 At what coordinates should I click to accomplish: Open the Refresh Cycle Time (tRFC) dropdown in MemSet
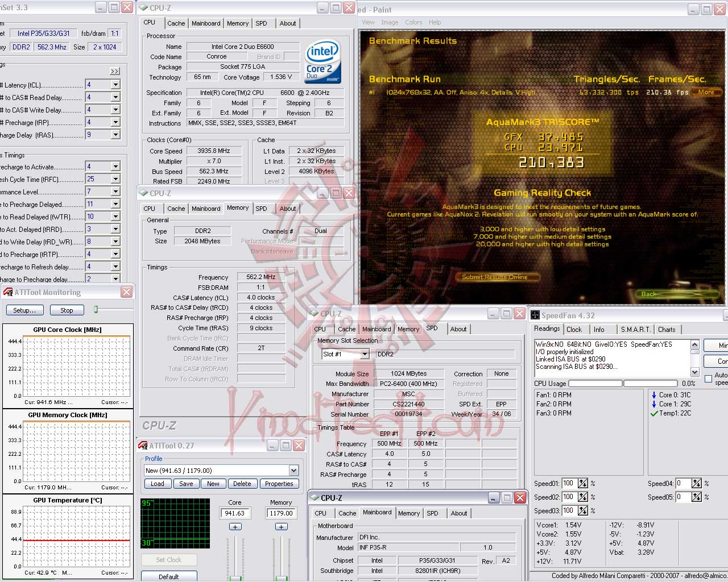115,179
